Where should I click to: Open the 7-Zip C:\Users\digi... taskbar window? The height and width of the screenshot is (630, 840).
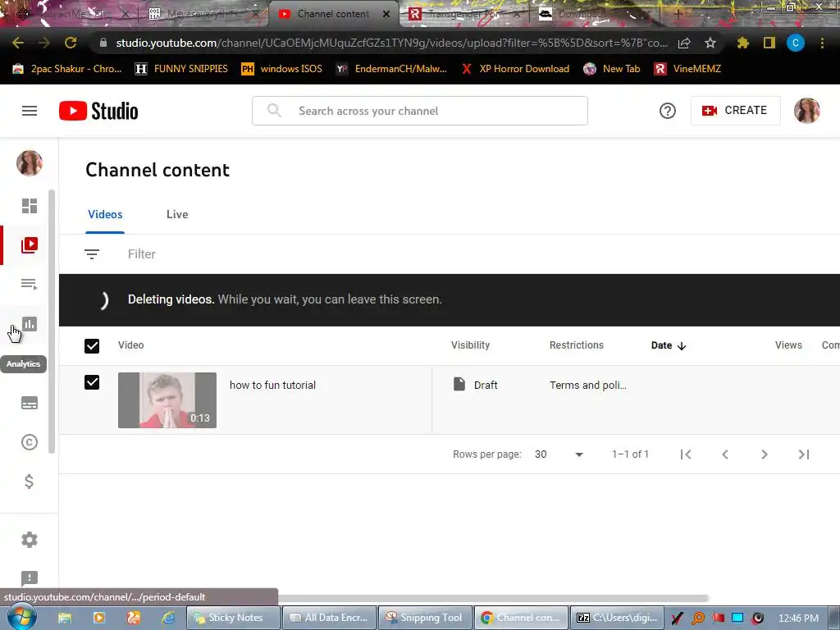[x=617, y=618]
